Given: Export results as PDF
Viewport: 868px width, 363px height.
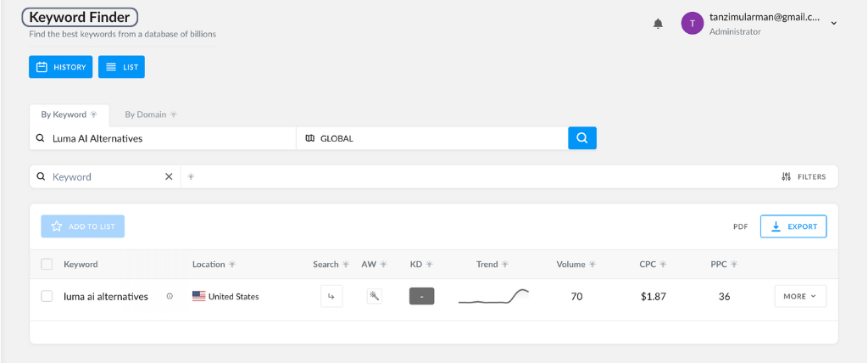Looking at the screenshot, I should tap(741, 226).
